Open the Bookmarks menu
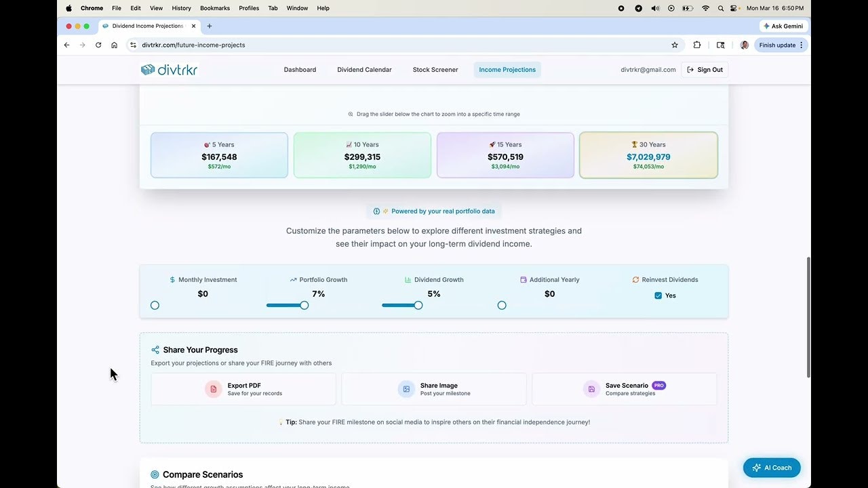This screenshot has height=488, width=868. click(x=215, y=8)
